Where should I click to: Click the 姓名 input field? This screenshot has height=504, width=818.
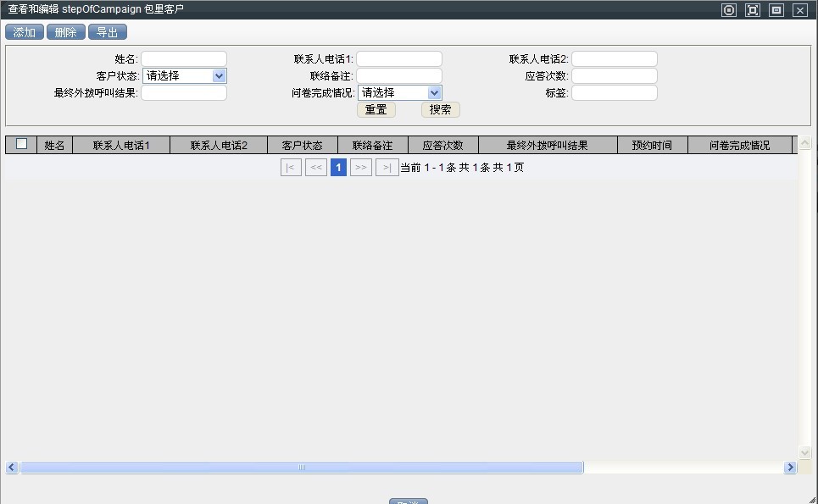(184, 59)
